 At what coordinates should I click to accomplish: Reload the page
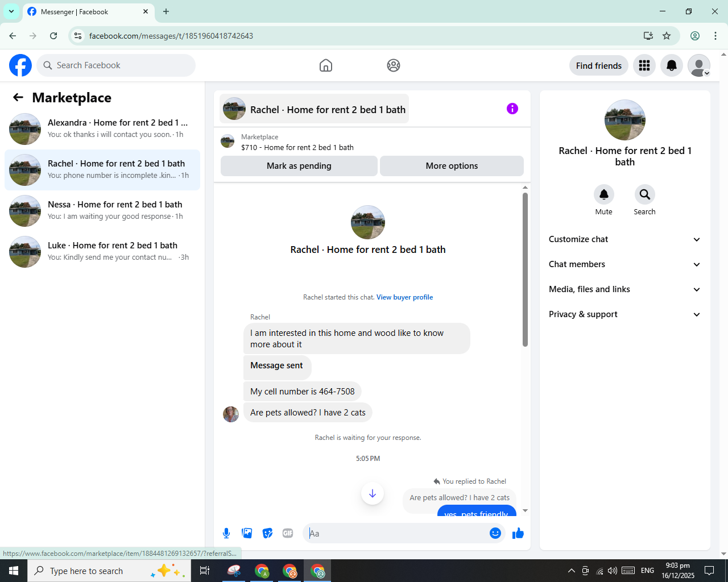53,36
